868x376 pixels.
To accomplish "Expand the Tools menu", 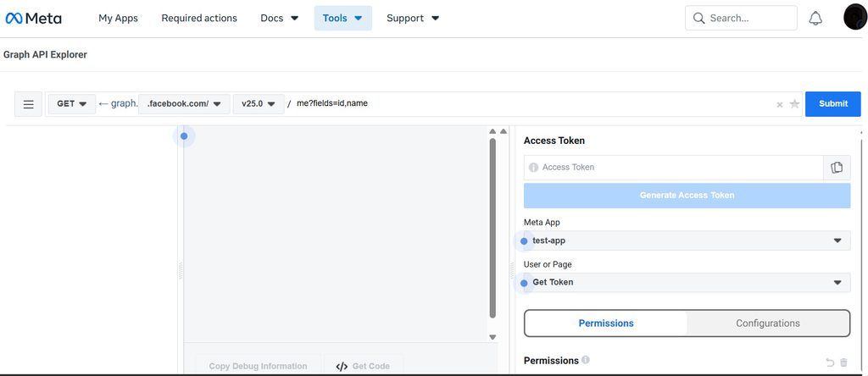I will (343, 19).
